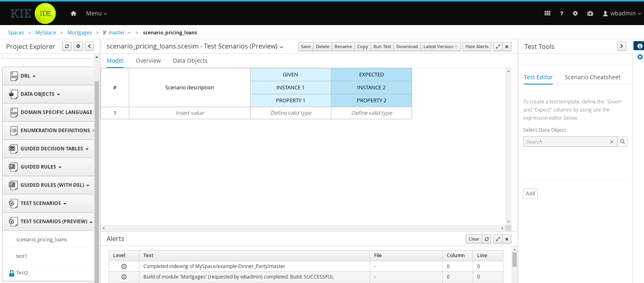This screenshot has height=283, width=644.
Task: Click the DRL file type icon
Action: pos(14,76)
